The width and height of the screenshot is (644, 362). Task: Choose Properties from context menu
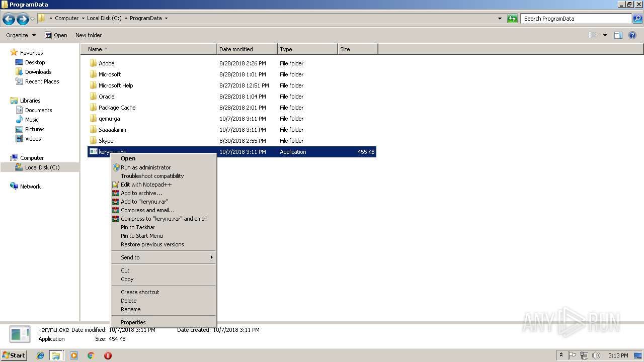(164, 322)
